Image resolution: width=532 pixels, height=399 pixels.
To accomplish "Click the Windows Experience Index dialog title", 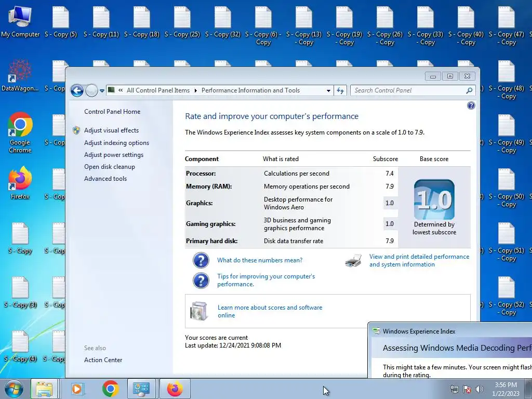I will point(419,331).
